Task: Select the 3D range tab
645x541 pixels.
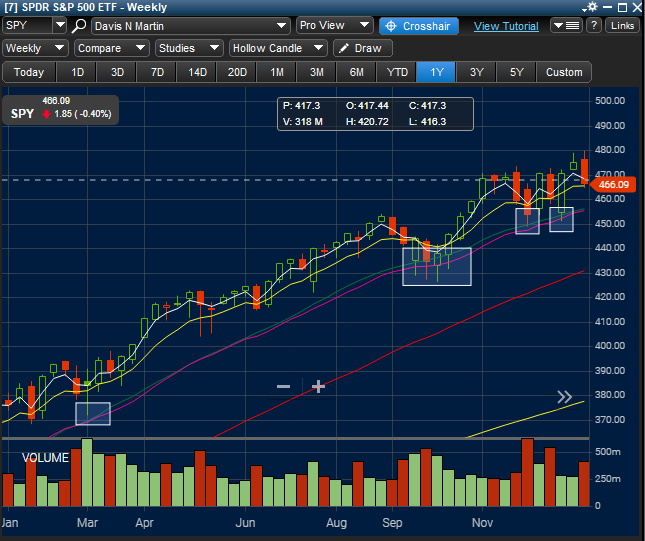Action: point(117,72)
